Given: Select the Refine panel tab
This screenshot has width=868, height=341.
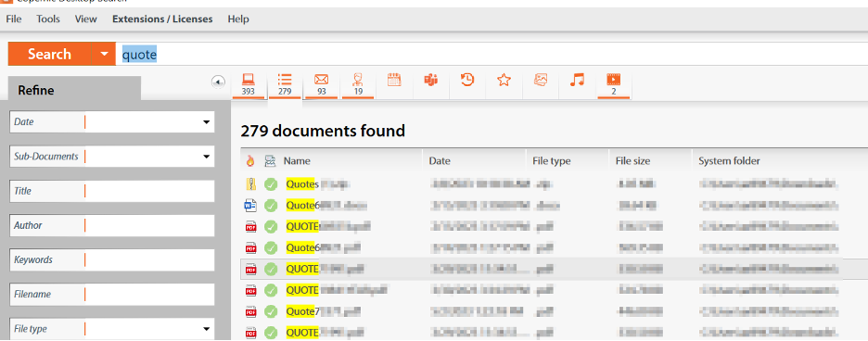Looking at the screenshot, I should tap(75, 90).
